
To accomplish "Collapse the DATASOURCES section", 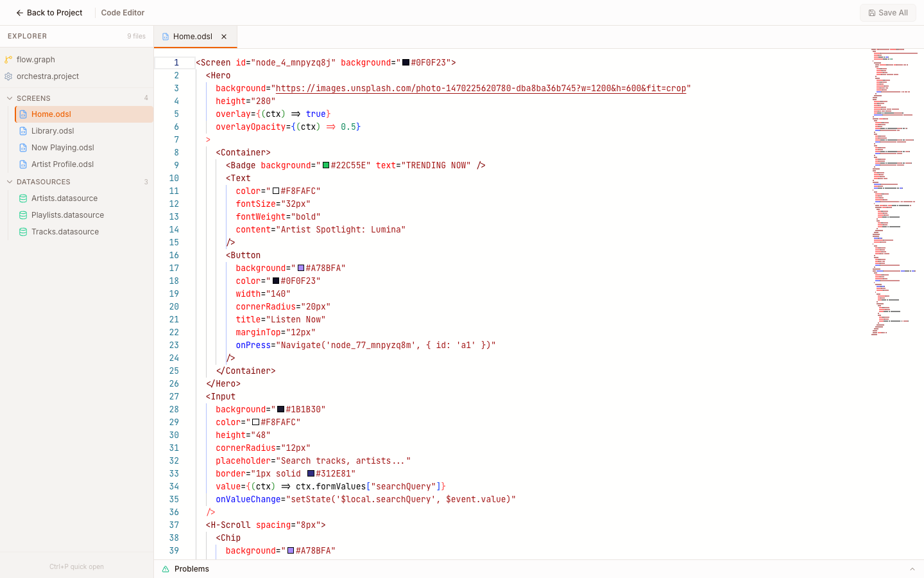I will (x=10, y=182).
